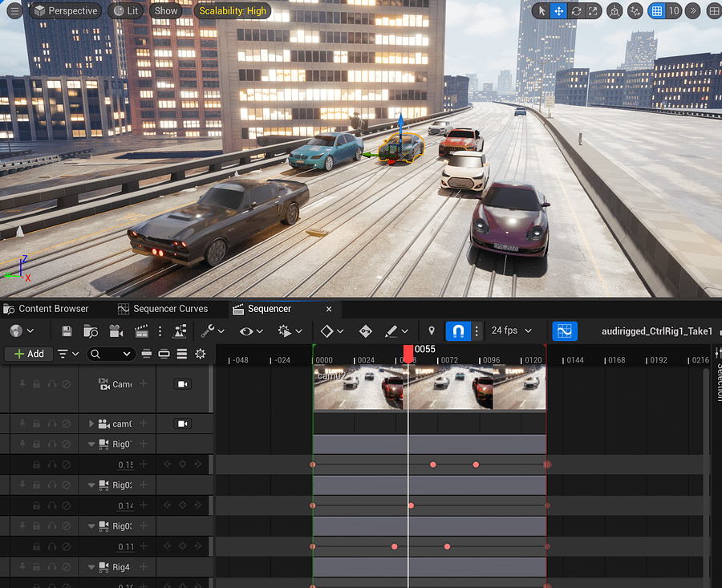The height and width of the screenshot is (588, 722).
Task: Open viewport layout options icon
Action: 714,10
